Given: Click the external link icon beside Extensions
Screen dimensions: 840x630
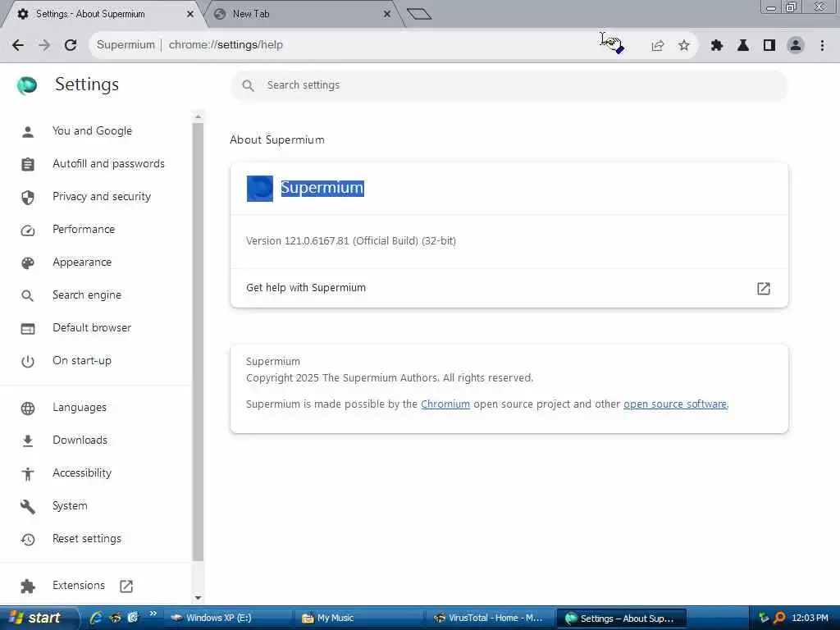Looking at the screenshot, I should tap(126, 586).
